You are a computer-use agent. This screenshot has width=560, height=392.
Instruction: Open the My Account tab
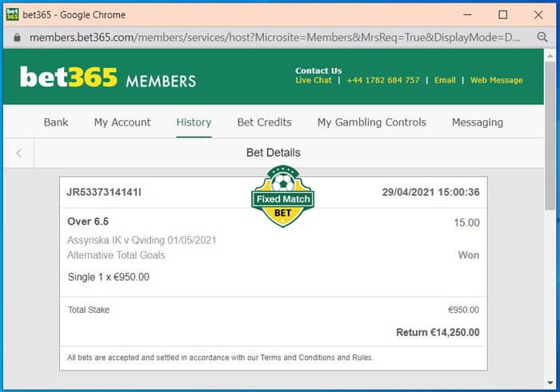click(122, 122)
